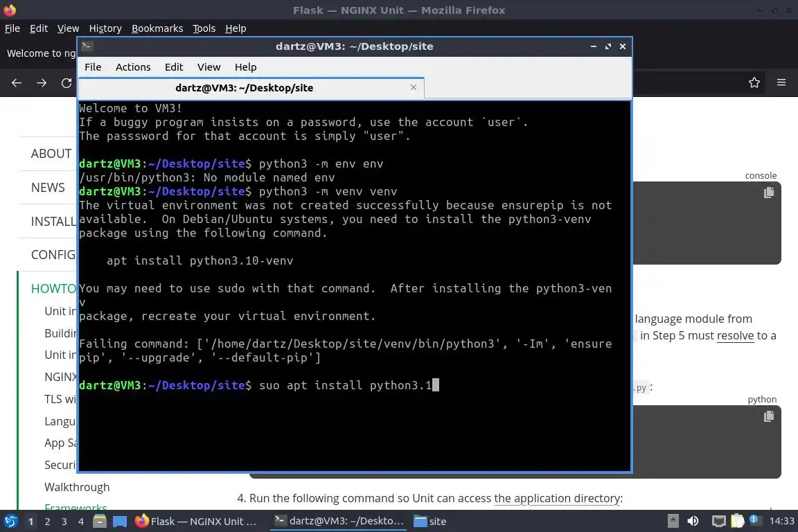Open the terminal View menu

click(209, 67)
